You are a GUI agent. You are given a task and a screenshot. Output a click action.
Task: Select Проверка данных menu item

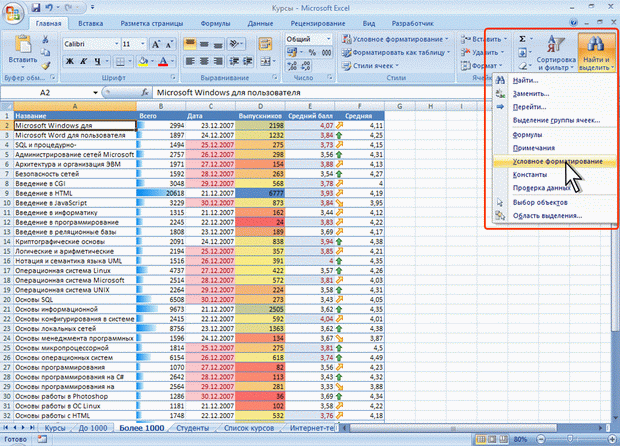pos(555,188)
